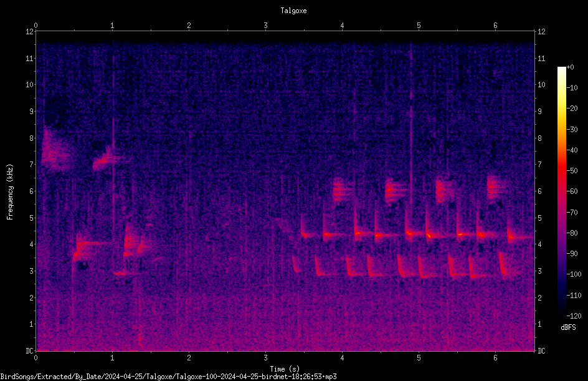Image resolution: width=588 pixels, height=381 pixels.
Task: Click the 7 kHz tick on right axis
Action: (x=539, y=165)
